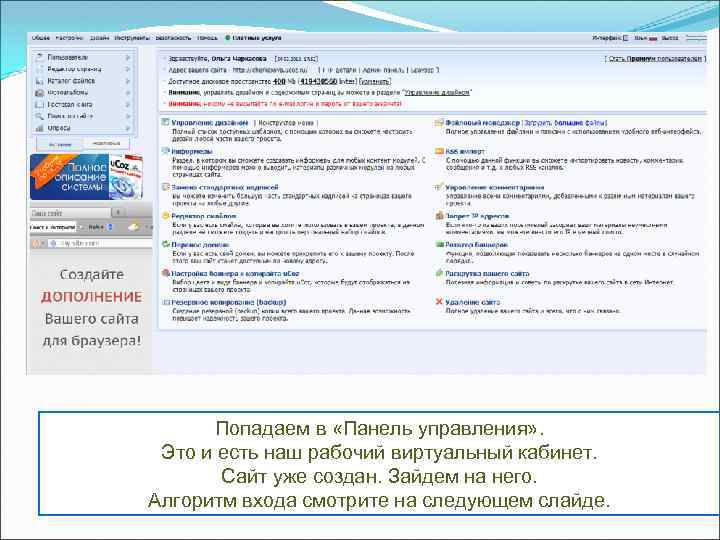The width and height of the screenshot is (720, 540).
Task: Open the Раскрутка вашего сайта link
Action: tap(487, 274)
